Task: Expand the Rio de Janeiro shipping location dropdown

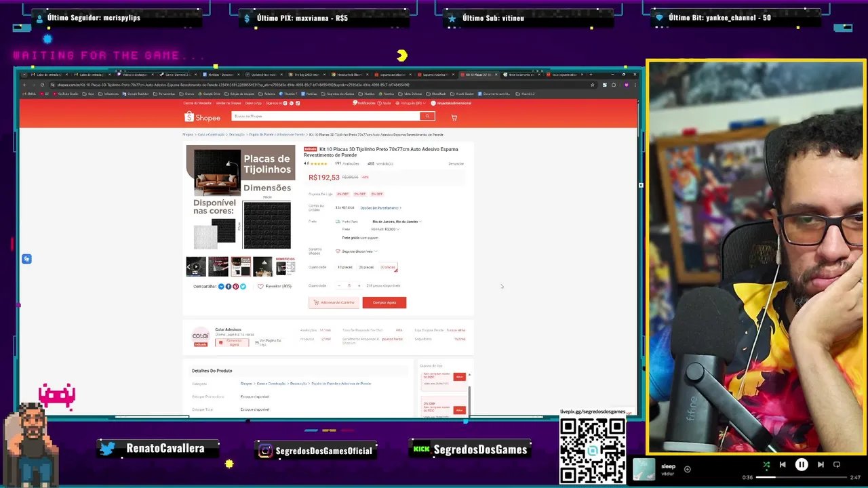Action: [397, 222]
